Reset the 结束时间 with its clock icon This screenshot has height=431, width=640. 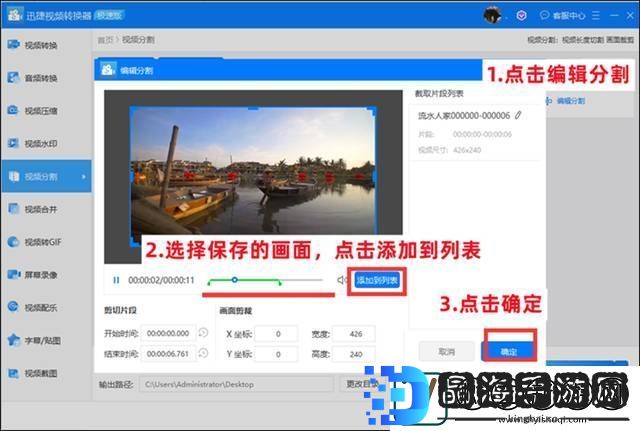(203, 353)
